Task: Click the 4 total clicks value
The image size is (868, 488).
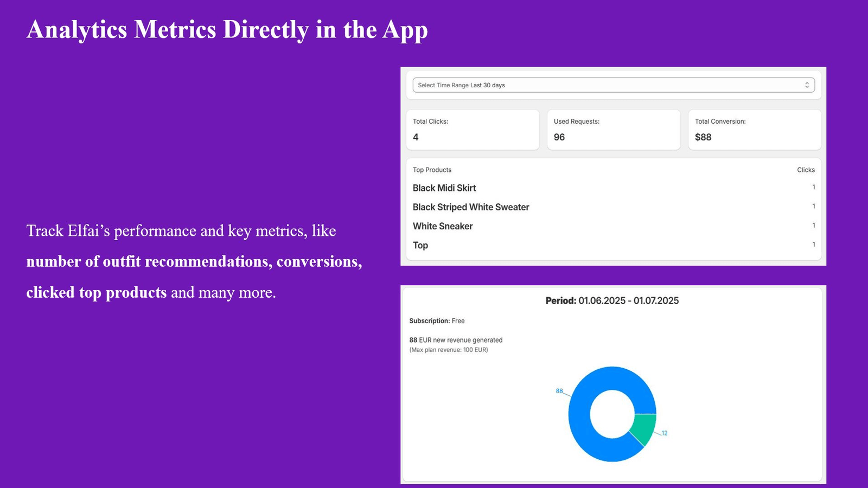Action: pos(416,137)
